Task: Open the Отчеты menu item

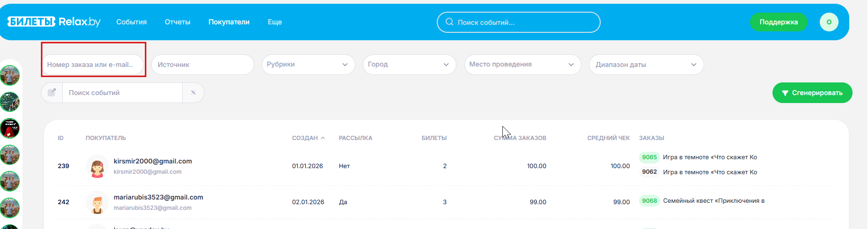Action: pos(177,22)
